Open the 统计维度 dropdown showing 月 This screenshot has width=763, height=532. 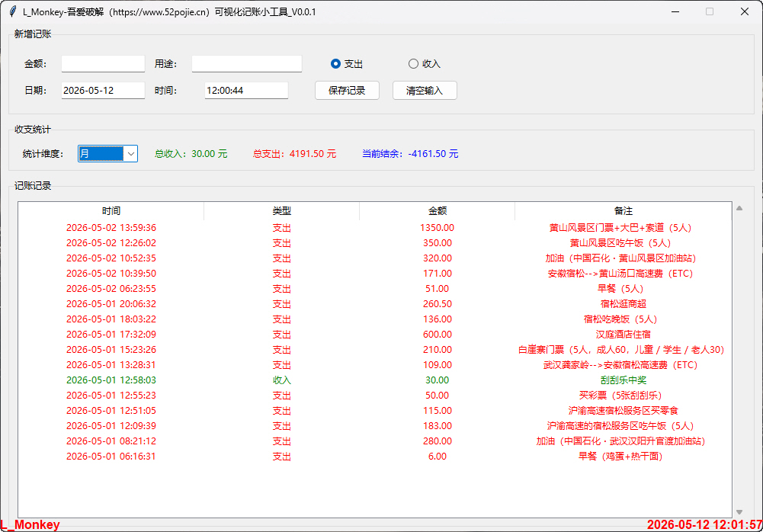point(107,154)
